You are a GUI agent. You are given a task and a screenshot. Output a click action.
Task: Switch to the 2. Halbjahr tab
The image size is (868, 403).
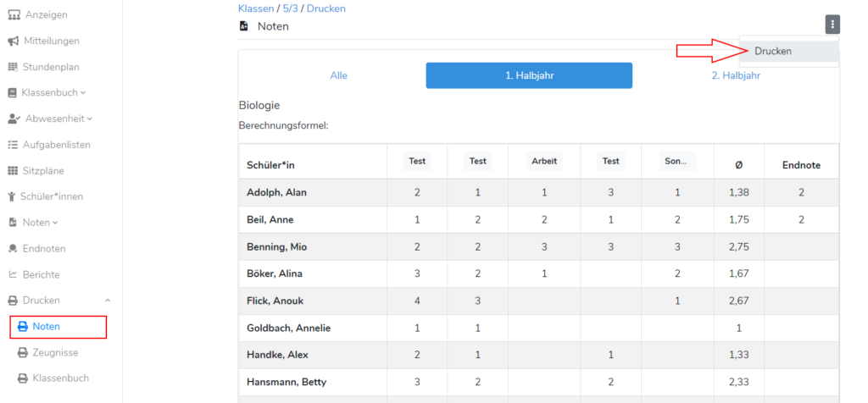[735, 75]
